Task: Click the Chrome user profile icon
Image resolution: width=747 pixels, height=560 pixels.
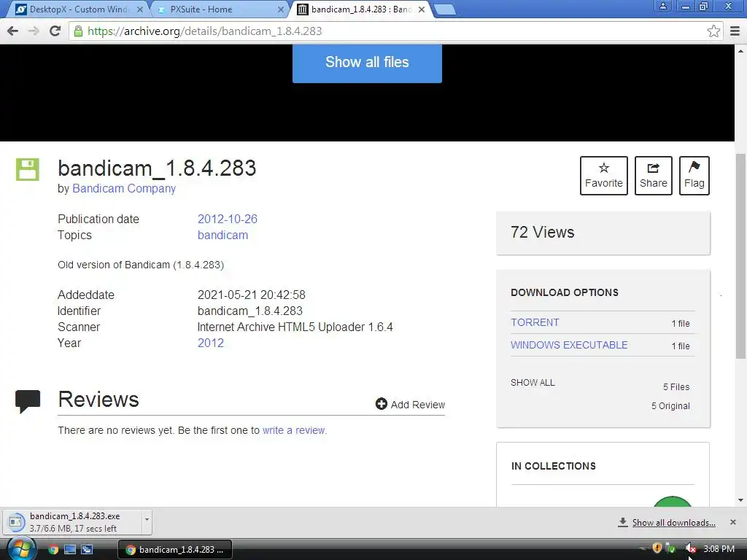Action: pos(662,6)
